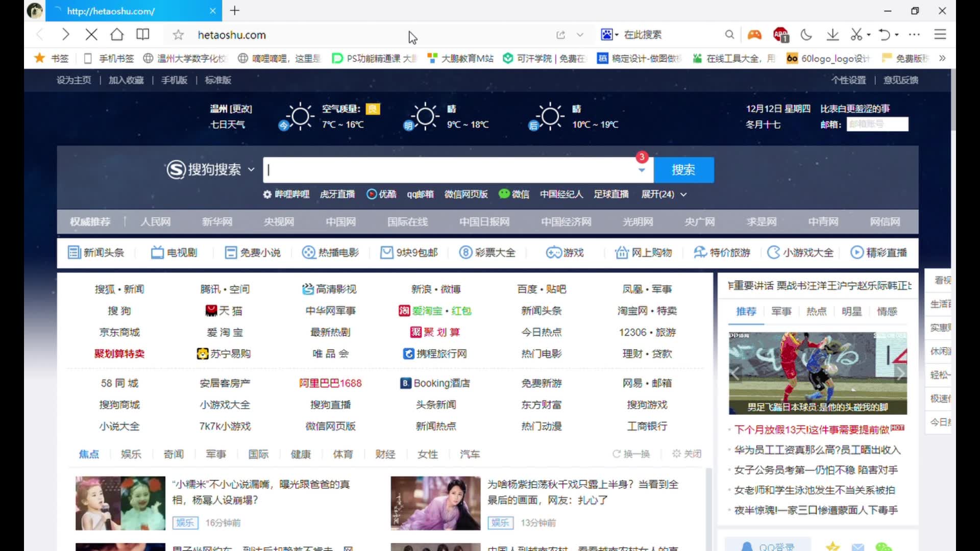Open 小糯米 news article thumbnail
Image resolution: width=980 pixels, height=551 pixels.
(120, 503)
